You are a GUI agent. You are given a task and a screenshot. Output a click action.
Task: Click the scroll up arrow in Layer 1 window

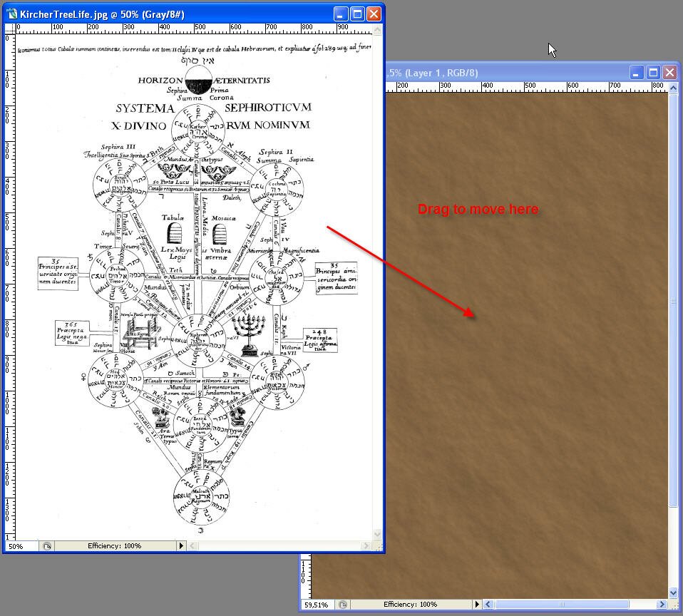pyautogui.click(x=673, y=88)
